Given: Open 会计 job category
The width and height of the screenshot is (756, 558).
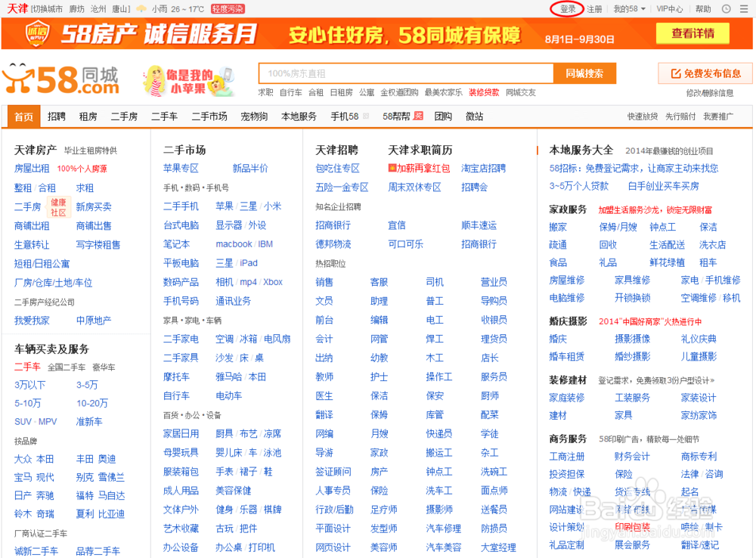Looking at the screenshot, I should (324, 339).
